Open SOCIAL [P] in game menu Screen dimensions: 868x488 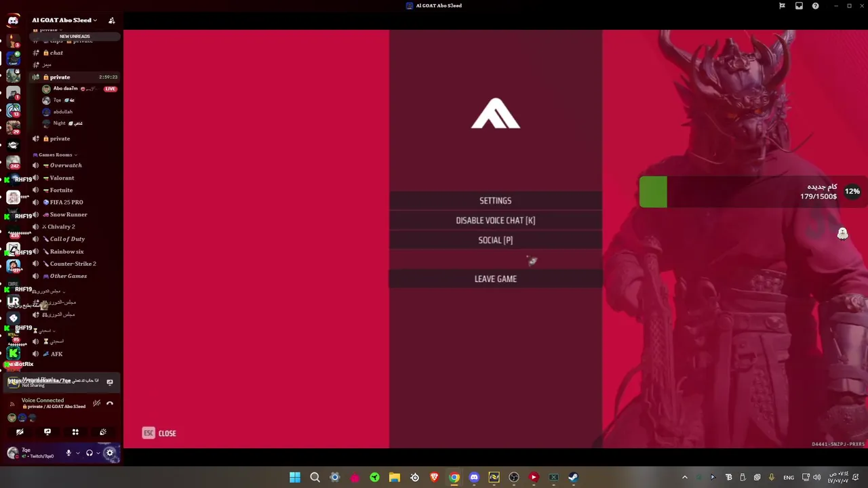[496, 240]
